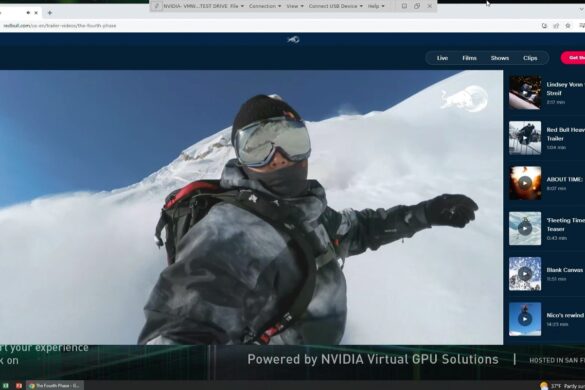585x390 pixels.
Task: Go to the Live tab
Action: click(x=442, y=58)
